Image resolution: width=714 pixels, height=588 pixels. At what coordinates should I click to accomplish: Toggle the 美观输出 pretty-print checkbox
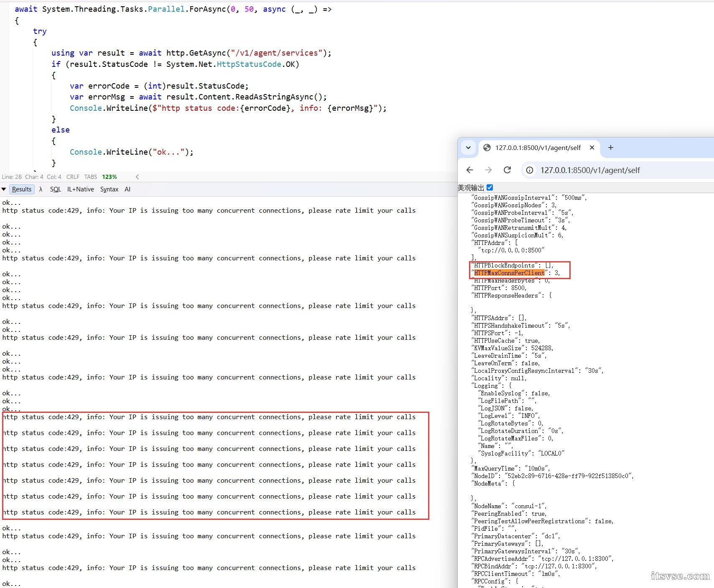pyautogui.click(x=490, y=188)
